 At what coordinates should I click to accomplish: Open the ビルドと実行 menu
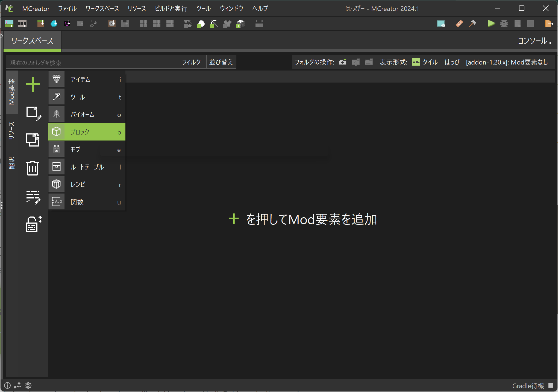click(x=171, y=8)
